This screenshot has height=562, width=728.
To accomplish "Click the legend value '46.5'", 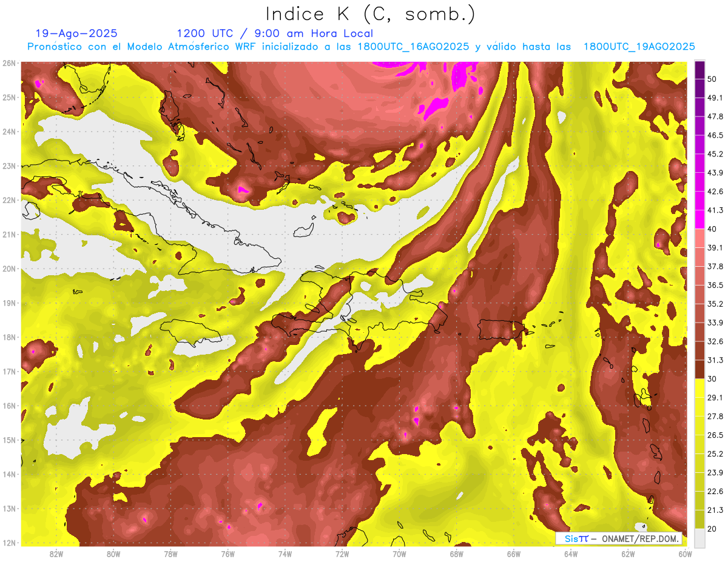I will [715, 135].
